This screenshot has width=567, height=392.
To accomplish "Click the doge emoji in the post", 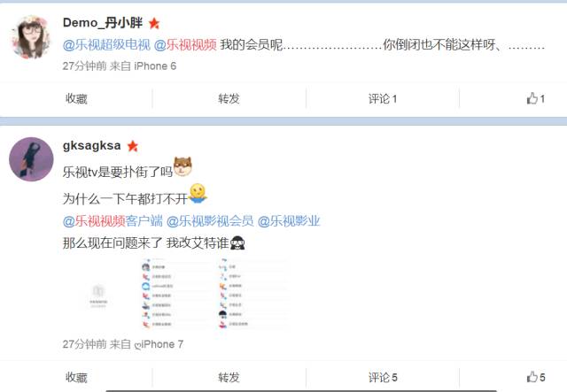I will tap(183, 167).
